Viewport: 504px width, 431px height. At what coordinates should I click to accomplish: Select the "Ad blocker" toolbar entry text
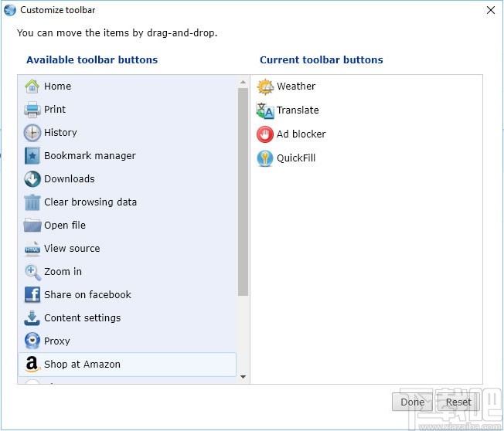click(301, 134)
